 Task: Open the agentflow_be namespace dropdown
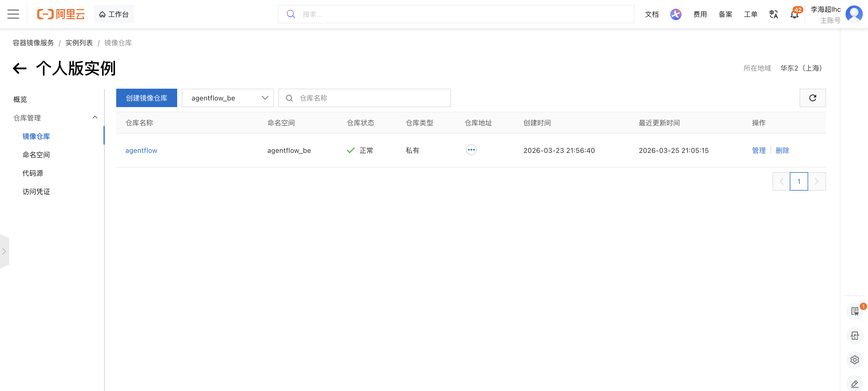point(227,98)
